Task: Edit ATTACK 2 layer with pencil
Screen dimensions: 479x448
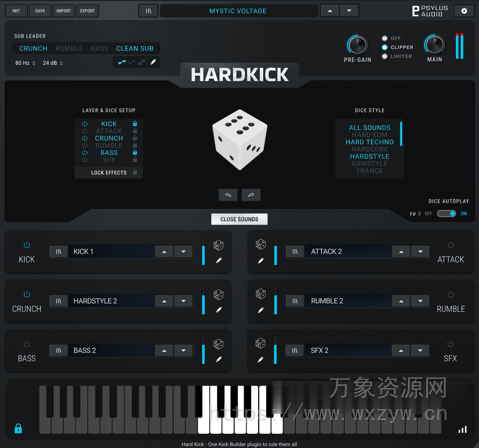Action: [x=261, y=261]
